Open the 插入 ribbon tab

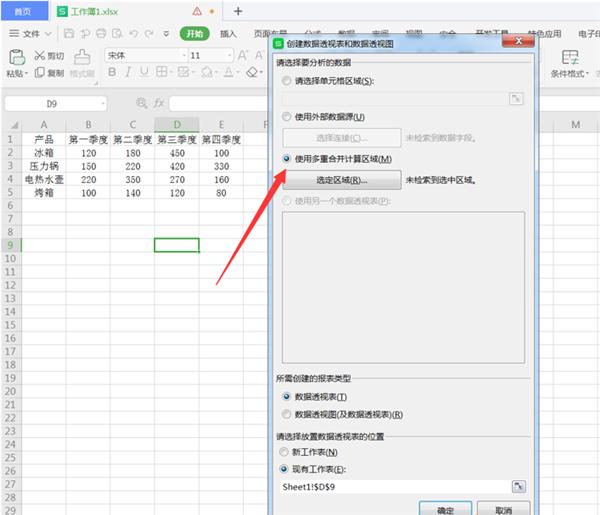(228, 34)
